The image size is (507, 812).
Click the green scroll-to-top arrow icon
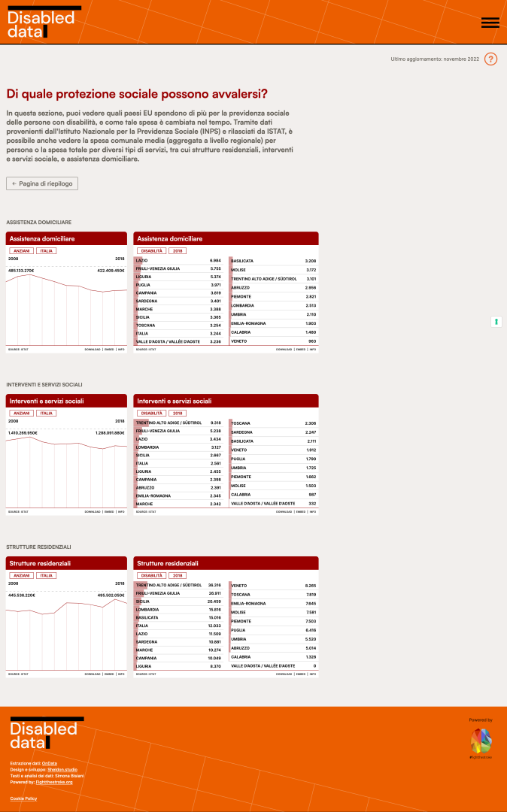click(x=496, y=321)
